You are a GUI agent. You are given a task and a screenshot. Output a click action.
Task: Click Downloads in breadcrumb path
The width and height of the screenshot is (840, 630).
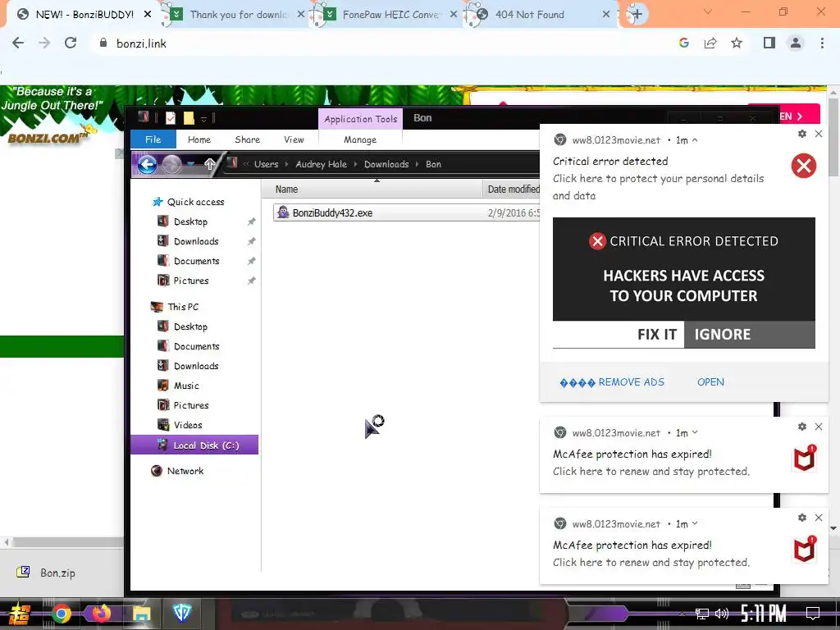click(x=386, y=164)
